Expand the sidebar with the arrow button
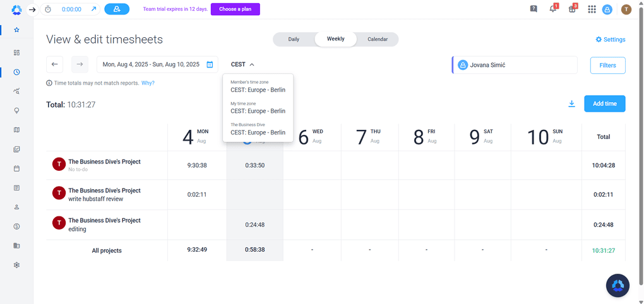Viewport: 644px width, 304px height. tap(32, 9)
